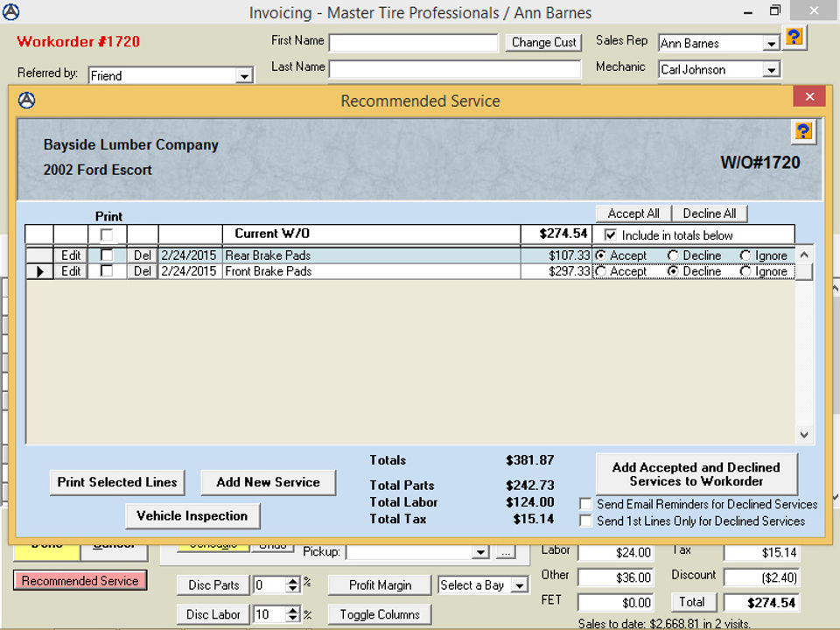
Task: Open the Mechanic dropdown
Action: [771, 70]
